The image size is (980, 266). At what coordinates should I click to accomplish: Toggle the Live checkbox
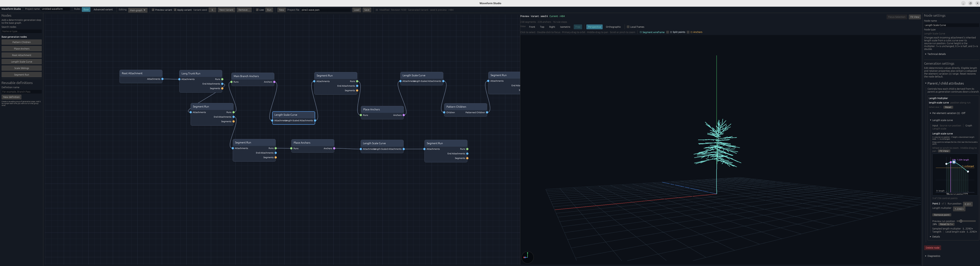(x=257, y=10)
